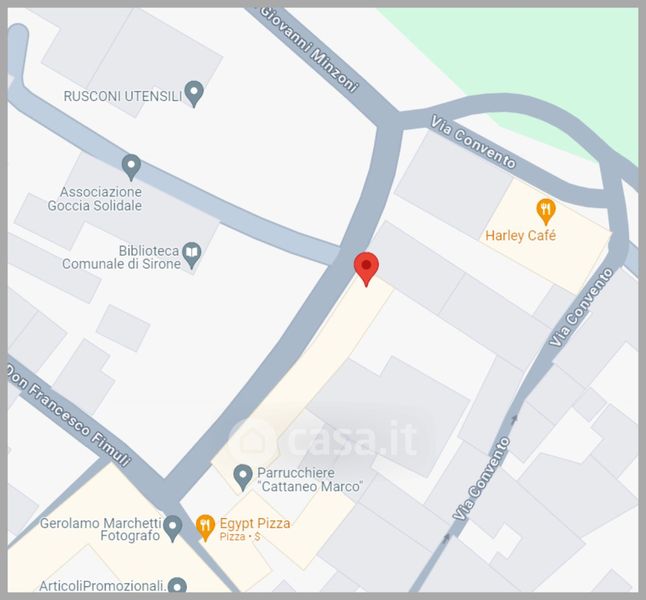Open the Biblioteca Comunale di Sirone icon
This screenshot has width=646, height=600.
point(192,255)
